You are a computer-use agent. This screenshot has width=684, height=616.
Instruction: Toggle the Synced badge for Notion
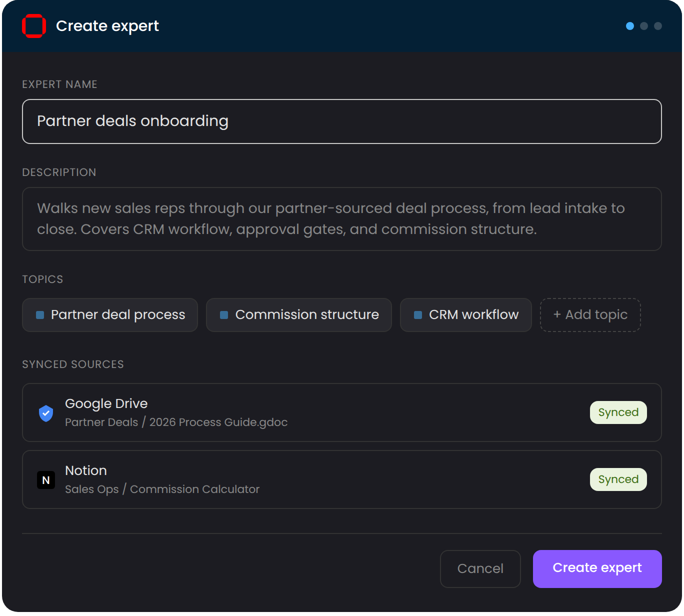618,479
